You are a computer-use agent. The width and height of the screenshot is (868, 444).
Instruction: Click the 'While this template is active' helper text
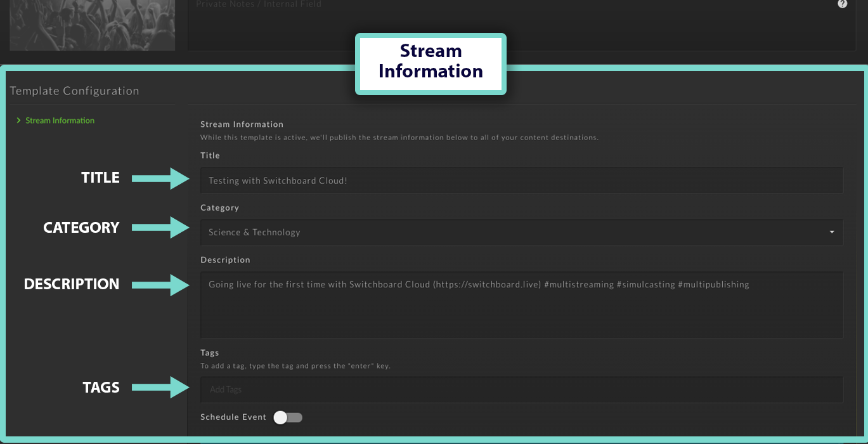399,137
